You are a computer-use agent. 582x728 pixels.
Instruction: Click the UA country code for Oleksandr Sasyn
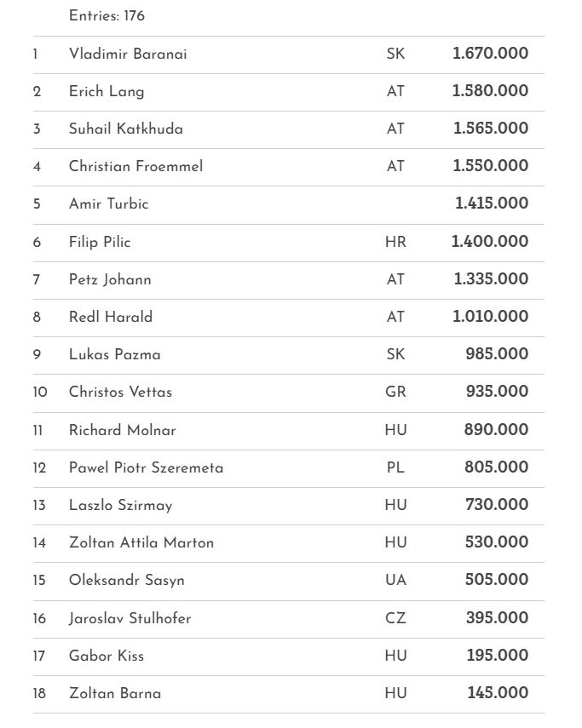pyautogui.click(x=395, y=580)
